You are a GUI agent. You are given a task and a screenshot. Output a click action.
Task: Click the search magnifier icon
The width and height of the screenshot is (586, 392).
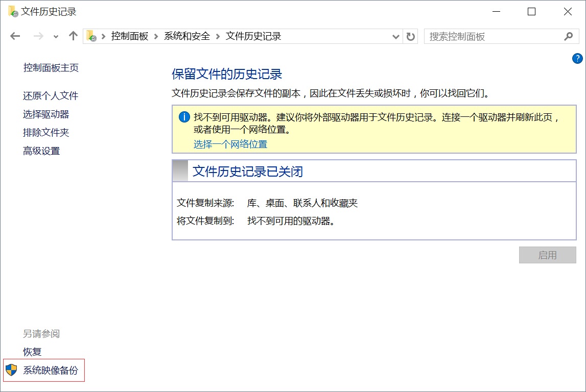point(569,36)
